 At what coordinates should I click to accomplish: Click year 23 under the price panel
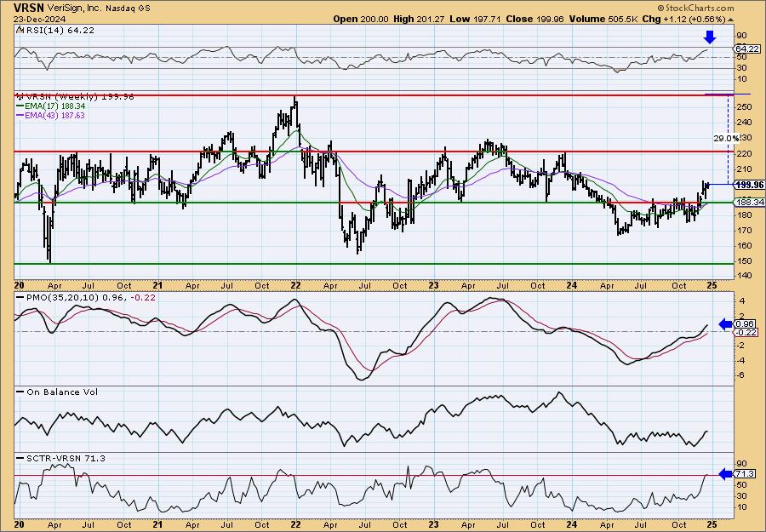[x=433, y=286]
